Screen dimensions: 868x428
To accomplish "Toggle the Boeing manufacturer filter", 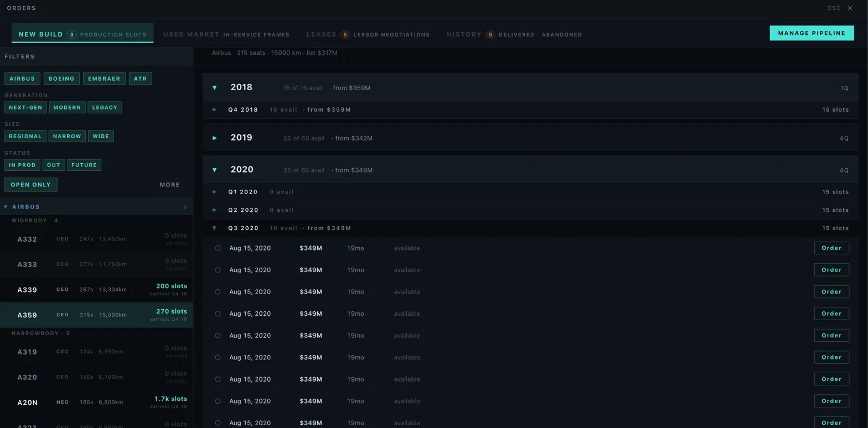I will click(x=61, y=79).
